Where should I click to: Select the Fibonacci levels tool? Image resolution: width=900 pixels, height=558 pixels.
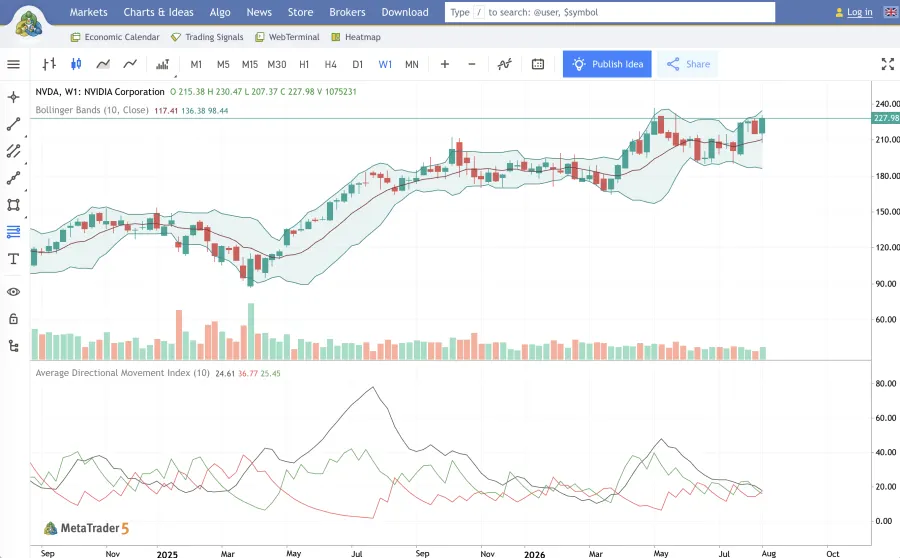13,232
